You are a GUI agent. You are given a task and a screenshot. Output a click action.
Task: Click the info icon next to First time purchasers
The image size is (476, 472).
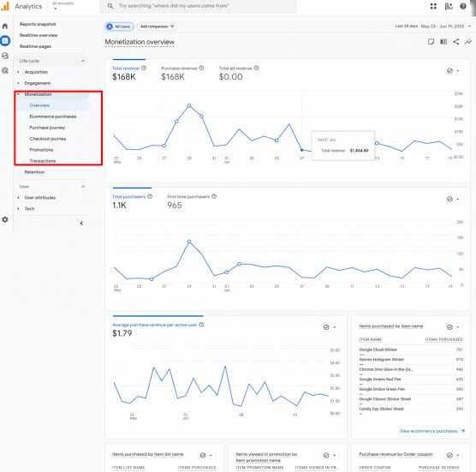214,196
